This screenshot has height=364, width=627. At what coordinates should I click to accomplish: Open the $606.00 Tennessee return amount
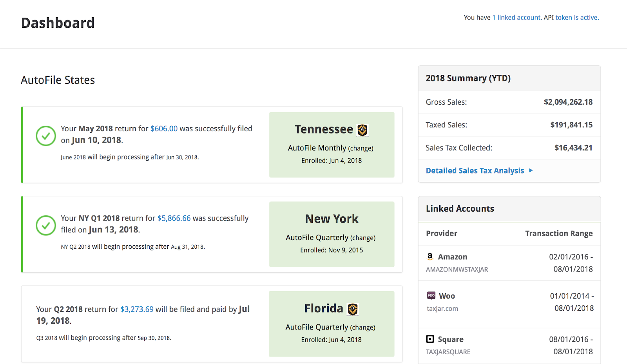[164, 129]
